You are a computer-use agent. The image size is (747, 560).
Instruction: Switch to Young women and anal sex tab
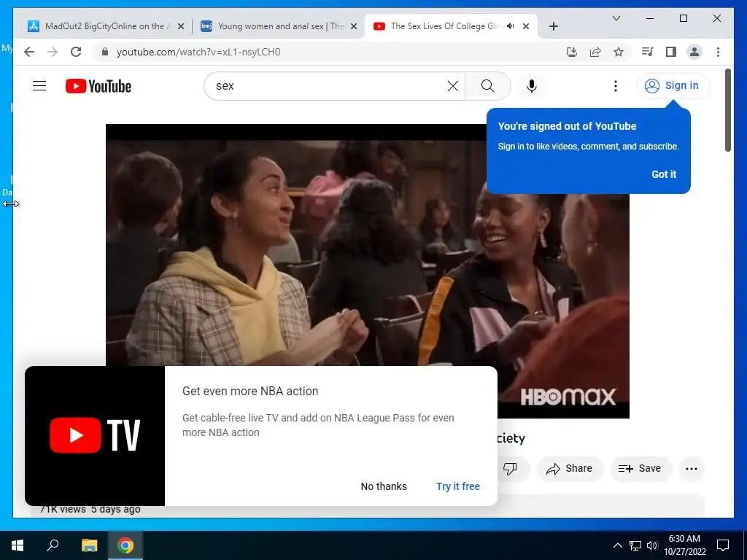coord(278,26)
